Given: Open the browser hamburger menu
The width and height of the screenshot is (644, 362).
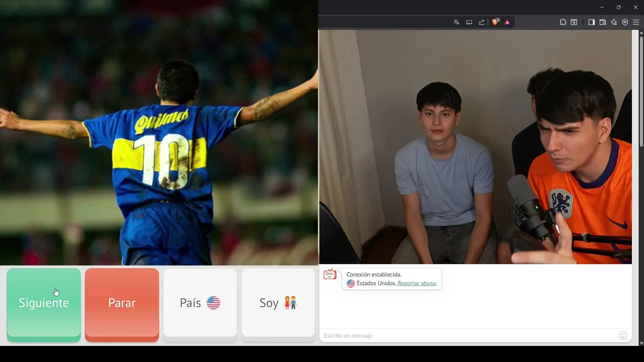Looking at the screenshot, I should (x=636, y=22).
